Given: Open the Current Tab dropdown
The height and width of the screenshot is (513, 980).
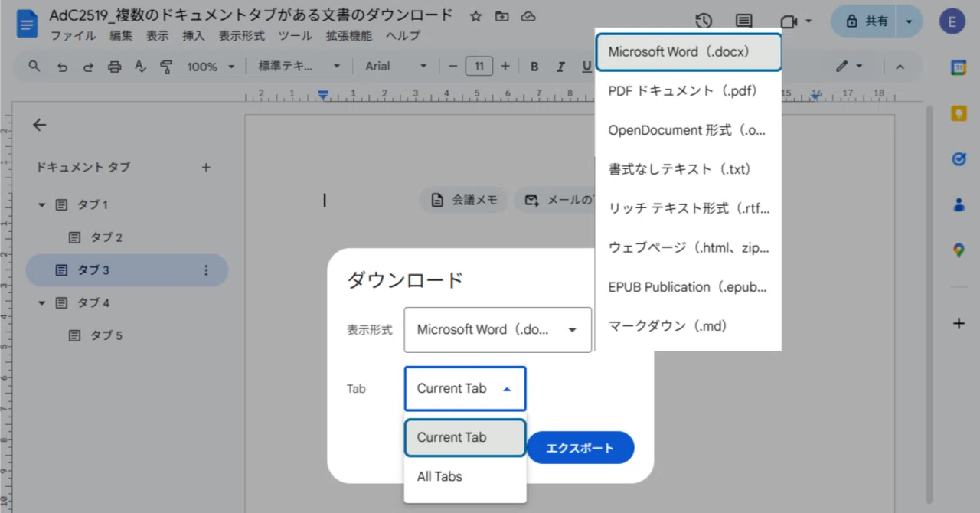Looking at the screenshot, I should 465,388.
